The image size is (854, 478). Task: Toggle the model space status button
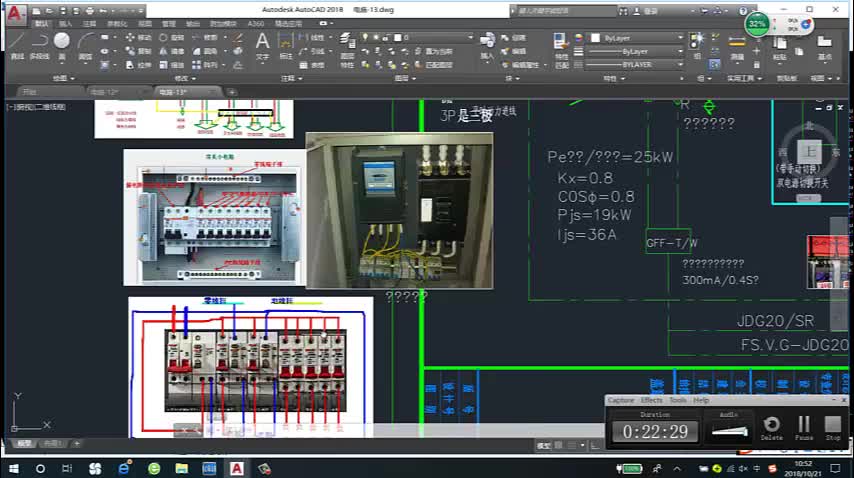[x=544, y=446]
